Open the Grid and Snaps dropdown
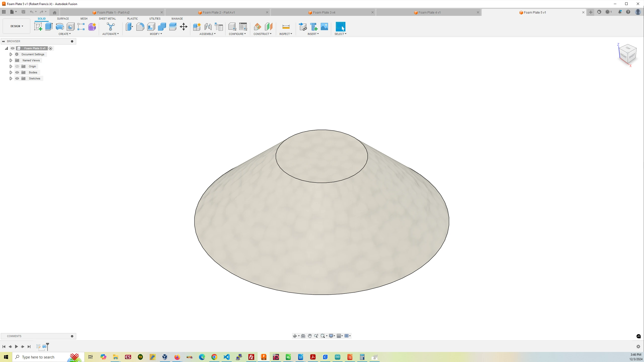This screenshot has width=644, height=362. click(x=340, y=336)
